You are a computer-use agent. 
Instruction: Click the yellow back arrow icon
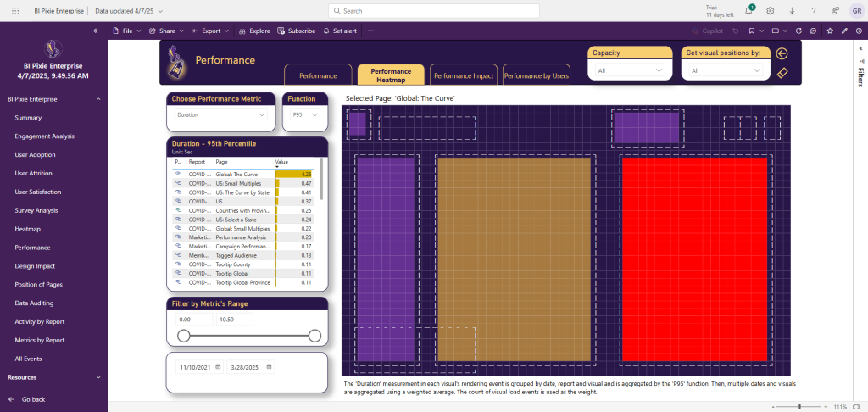(782, 54)
